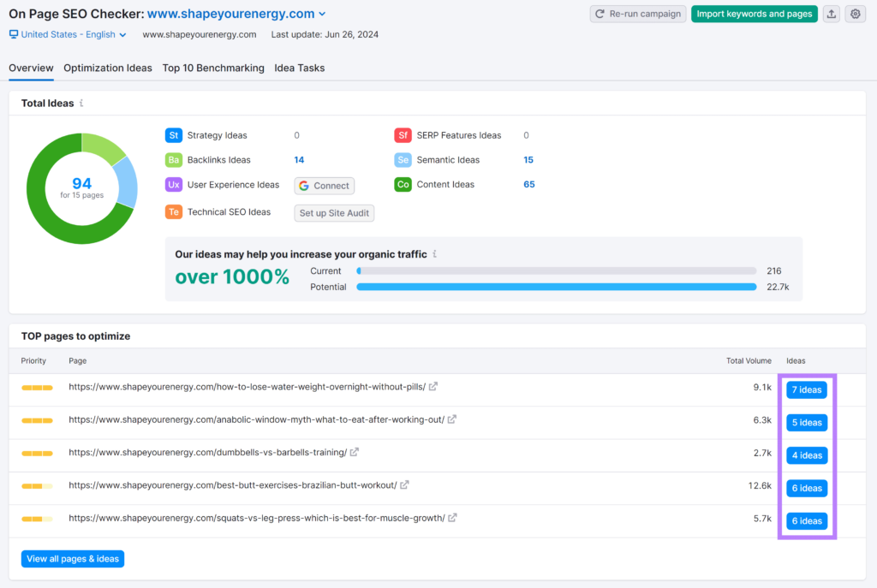The width and height of the screenshot is (877, 588).
Task: Open how-to-lose-water-weight page URL
Action: click(248, 387)
